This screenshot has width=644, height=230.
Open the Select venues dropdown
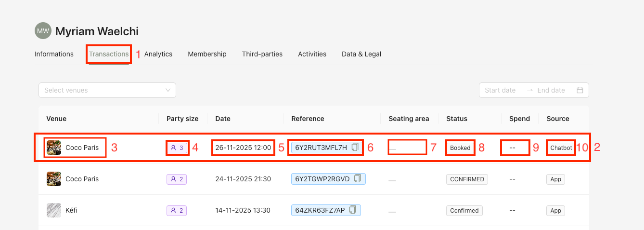coord(107,90)
